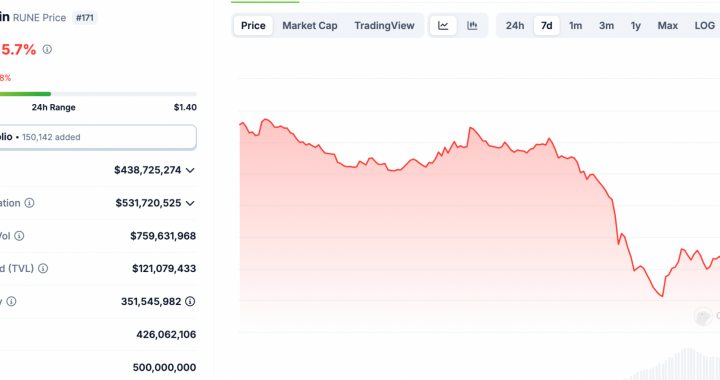Set chart range to 24h
Viewport: 720px width, 380px height.
click(x=515, y=26)
